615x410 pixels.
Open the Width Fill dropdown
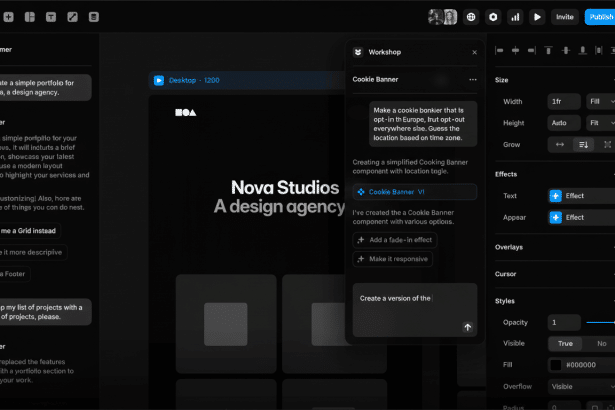[x=600, y=102]
